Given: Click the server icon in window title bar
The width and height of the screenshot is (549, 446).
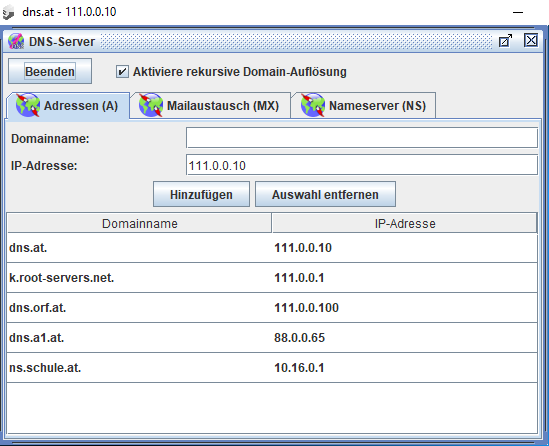Looking at the screenshot, I should click(x=9, y=13).
